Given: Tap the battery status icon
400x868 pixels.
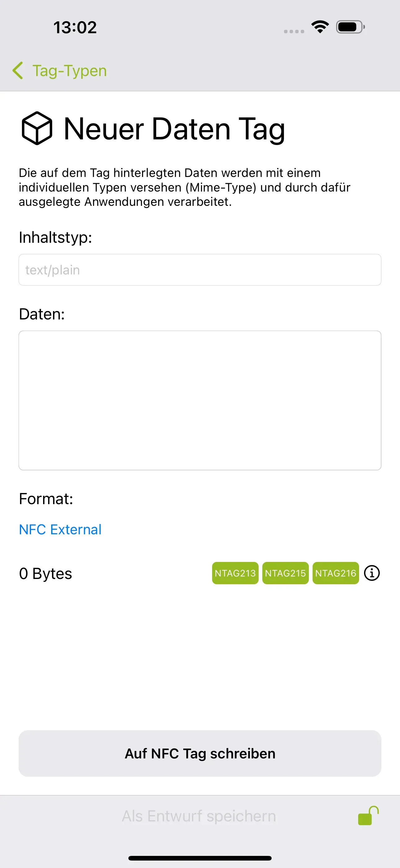Looking at the screenshot, I should tap(350, 27).
